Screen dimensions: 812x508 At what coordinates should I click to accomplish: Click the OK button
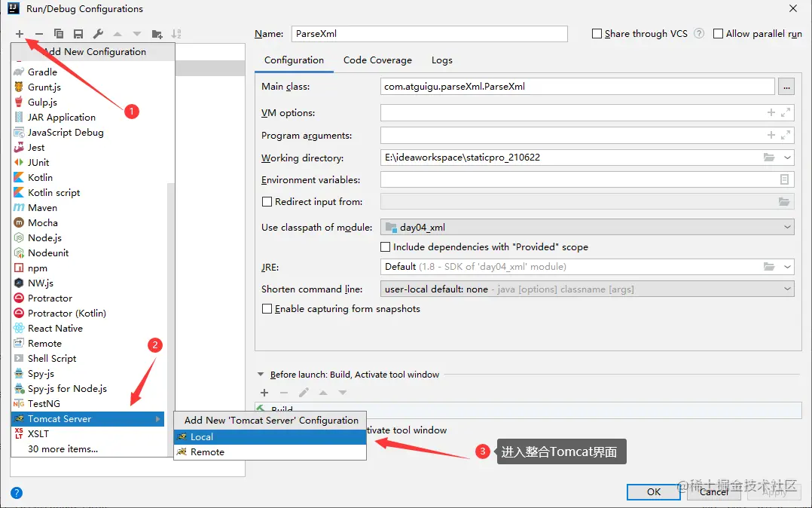(654, 491)
